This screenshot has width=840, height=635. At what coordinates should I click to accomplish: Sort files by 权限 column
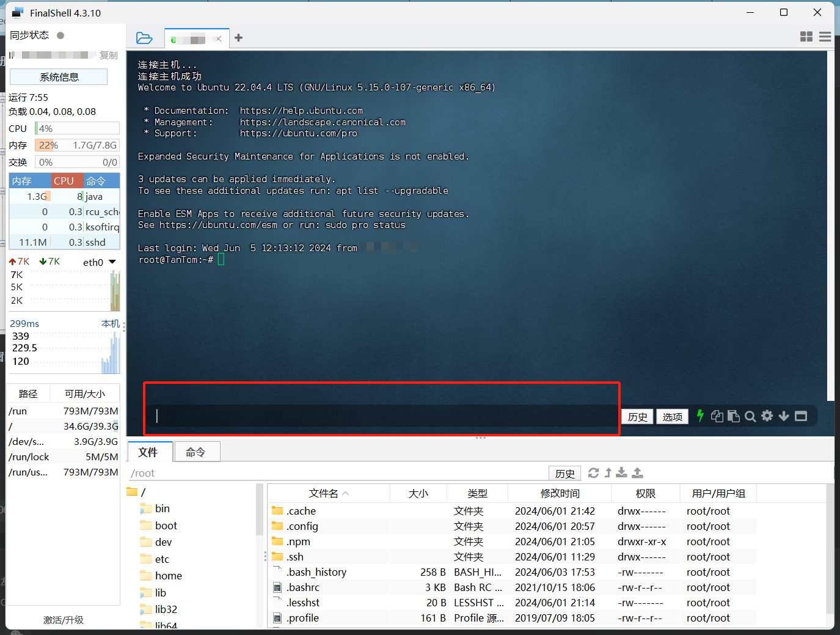(645, 493)
